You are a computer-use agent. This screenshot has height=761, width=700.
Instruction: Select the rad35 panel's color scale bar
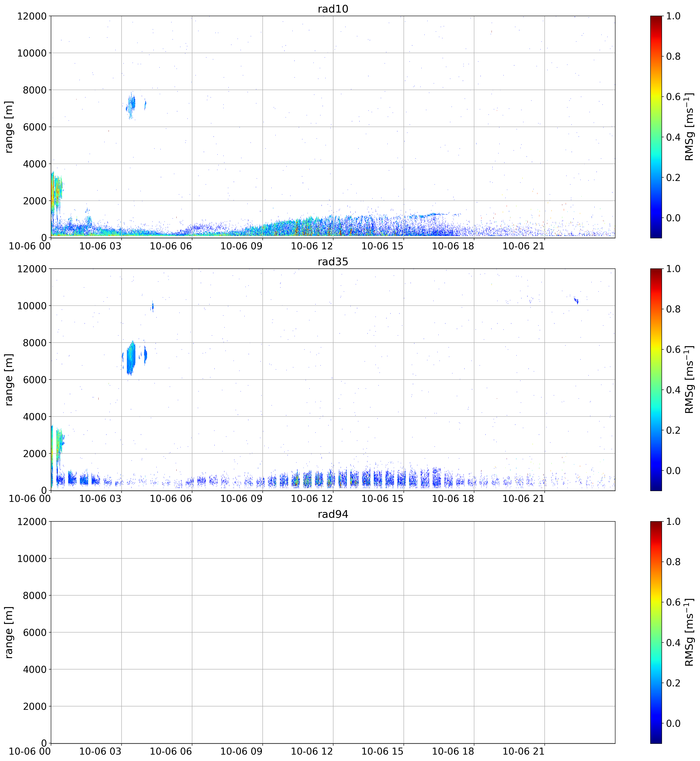(656, 380)
